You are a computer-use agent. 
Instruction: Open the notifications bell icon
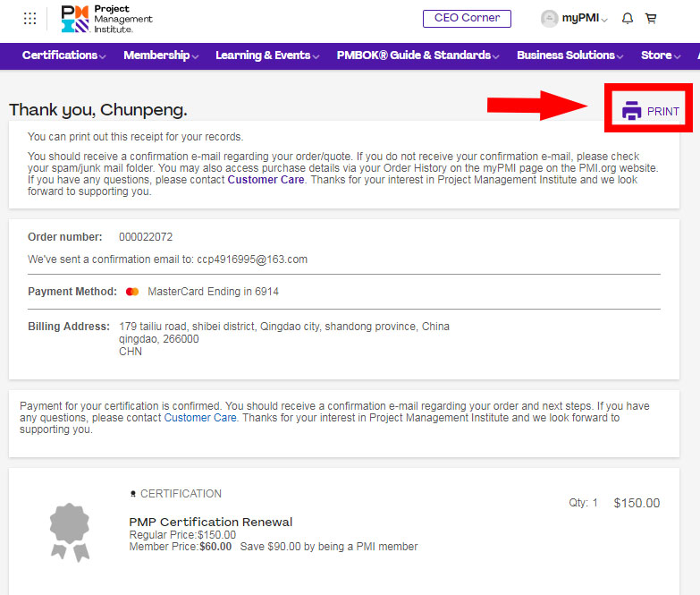click(628, 18)
